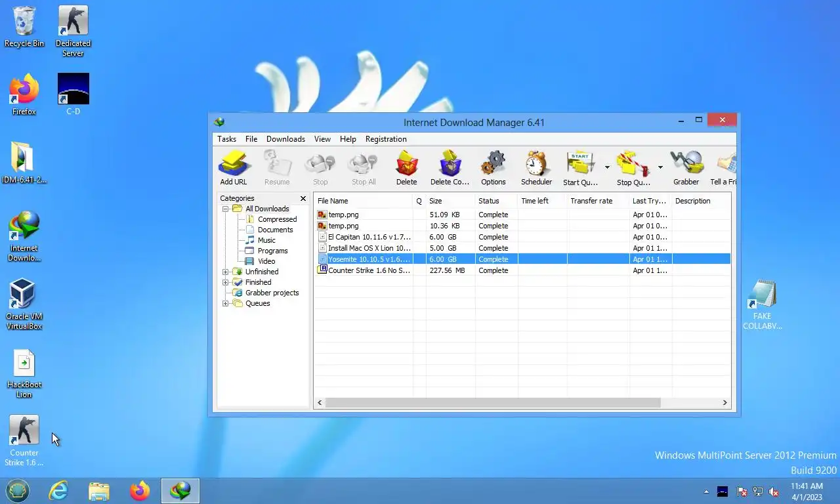This screenshot has height=504, width=840.
Task: Sort by Transfer rate column header
Action: pos(598,201)
